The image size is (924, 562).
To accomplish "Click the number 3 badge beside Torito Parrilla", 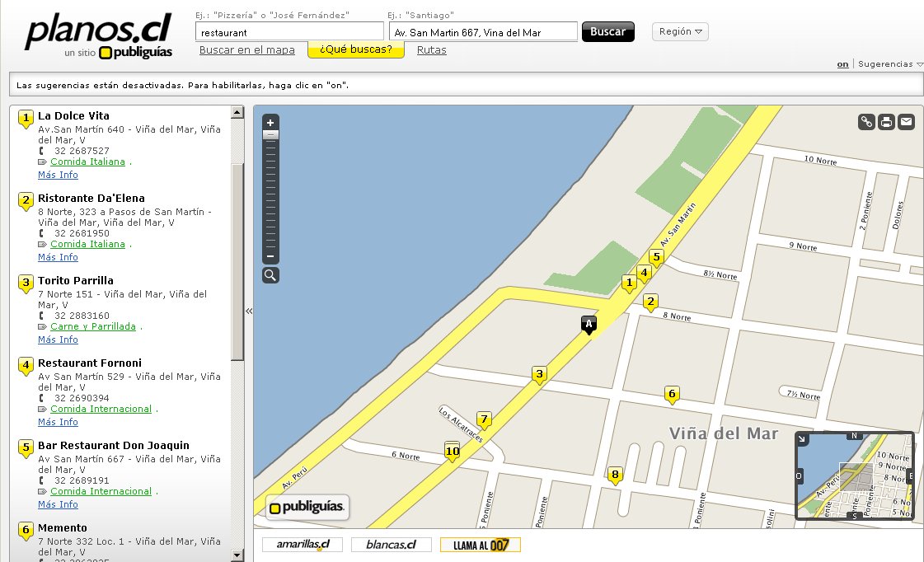I will (26, 283).
